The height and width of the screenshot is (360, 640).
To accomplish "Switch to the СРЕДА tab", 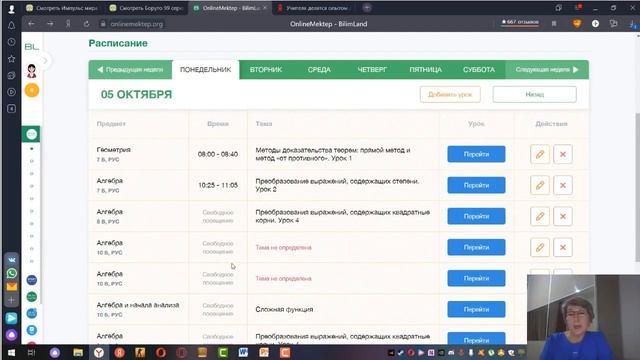I will pos(319,70).
